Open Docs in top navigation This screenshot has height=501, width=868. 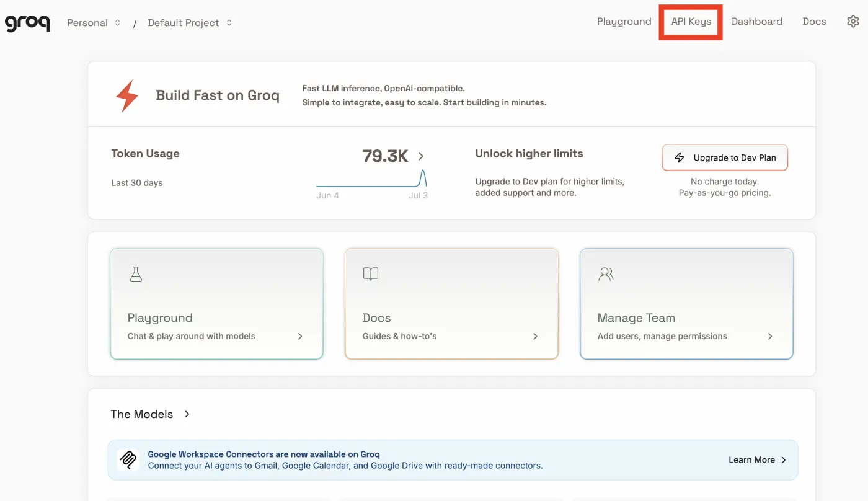point(814,21)
